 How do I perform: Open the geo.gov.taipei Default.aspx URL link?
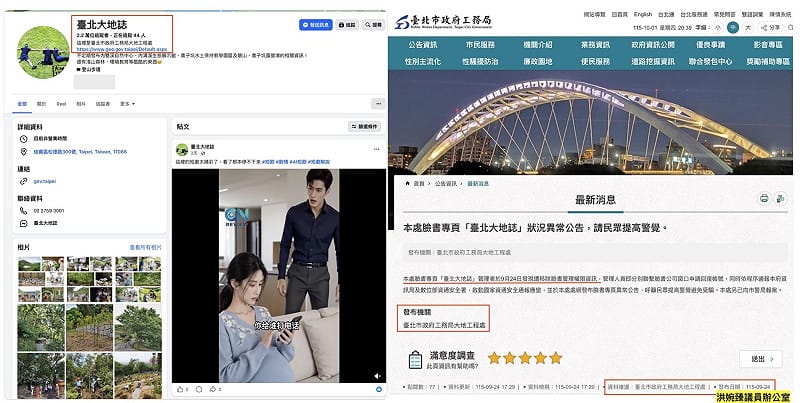click(122, 49)
